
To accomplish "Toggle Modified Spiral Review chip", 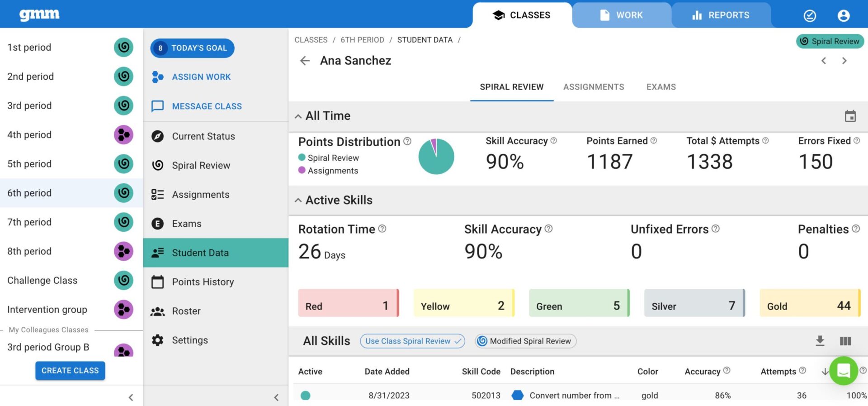I will pyautogui.click(x=525, y=341).
